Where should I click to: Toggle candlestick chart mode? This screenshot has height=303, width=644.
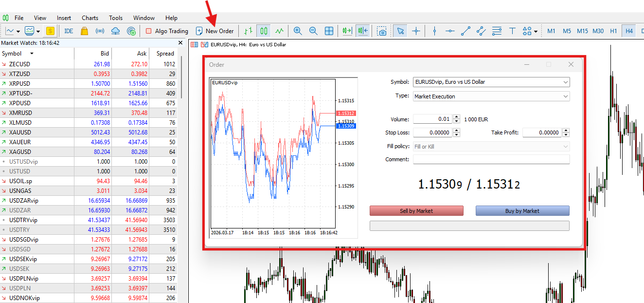pos(264,31)
